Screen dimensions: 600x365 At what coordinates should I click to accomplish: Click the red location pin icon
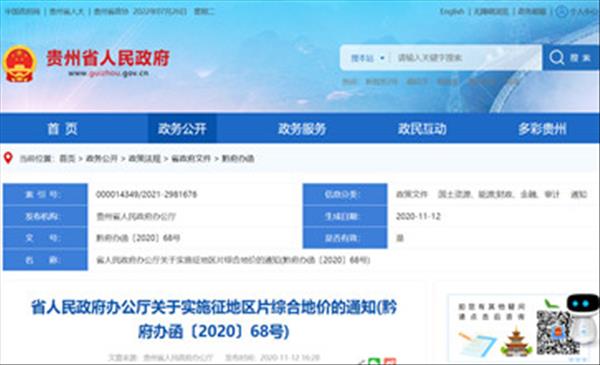8,158
